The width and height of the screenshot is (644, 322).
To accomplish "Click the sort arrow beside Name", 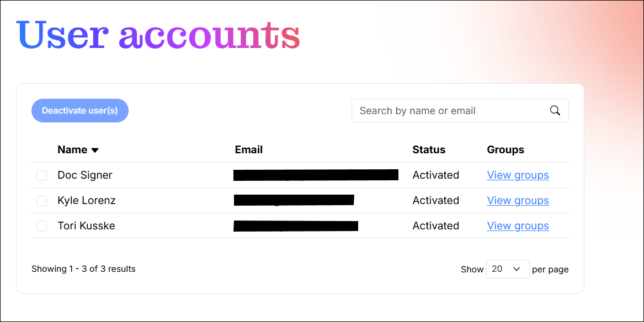I will pyautogui.click(x=95, y=150).
